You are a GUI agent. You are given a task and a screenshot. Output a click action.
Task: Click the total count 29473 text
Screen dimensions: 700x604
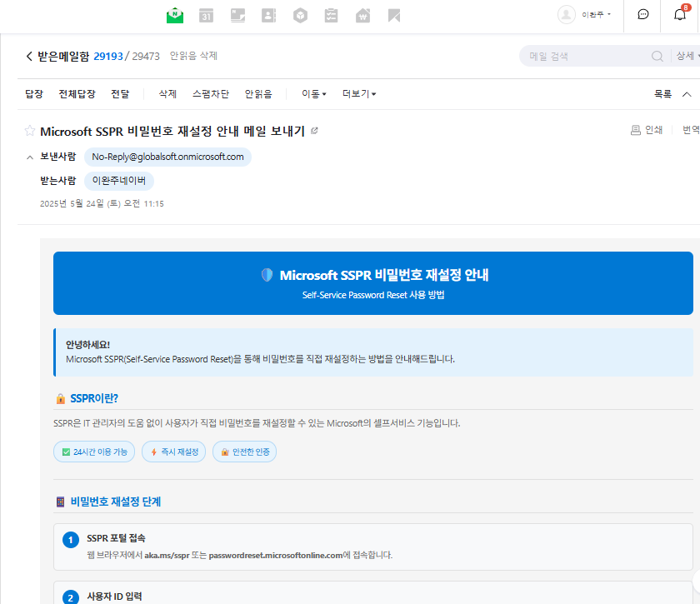pyautogui.click(x=146, y=57)
